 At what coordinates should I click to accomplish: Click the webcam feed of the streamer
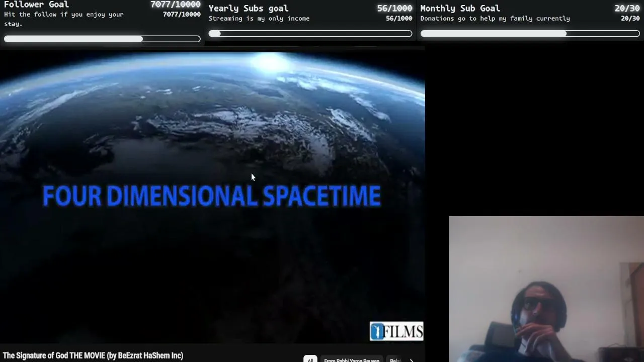click(546, 289)
